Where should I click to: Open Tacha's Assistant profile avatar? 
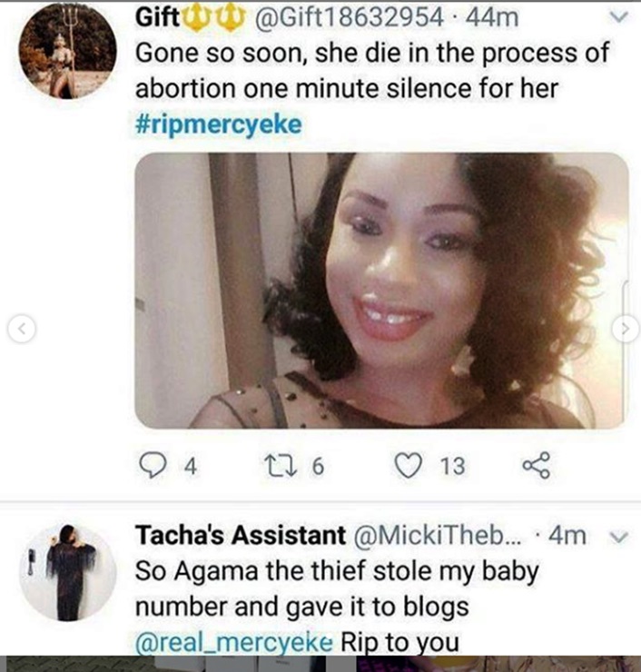[67, 570]
